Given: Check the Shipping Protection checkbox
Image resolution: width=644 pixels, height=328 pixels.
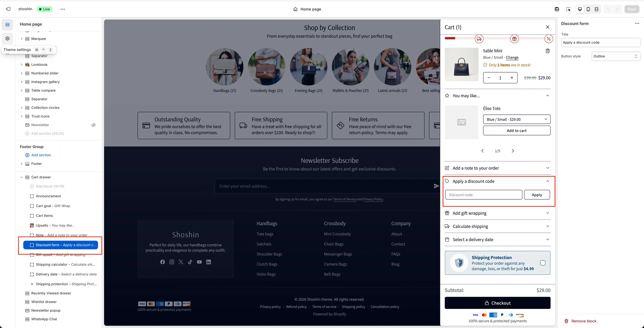Looking at the screenshot, I should pyautogui.click(x=542, y=263).
